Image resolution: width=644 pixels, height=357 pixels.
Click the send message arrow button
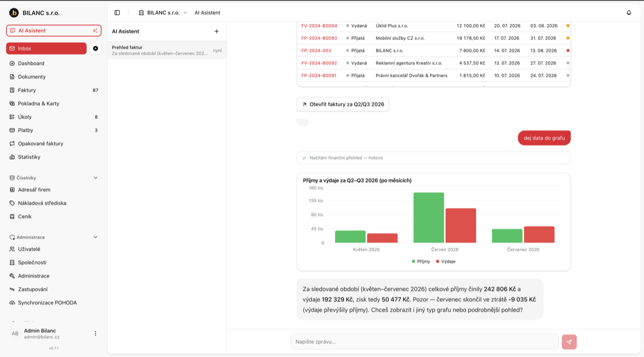click(x=569, y=342)
